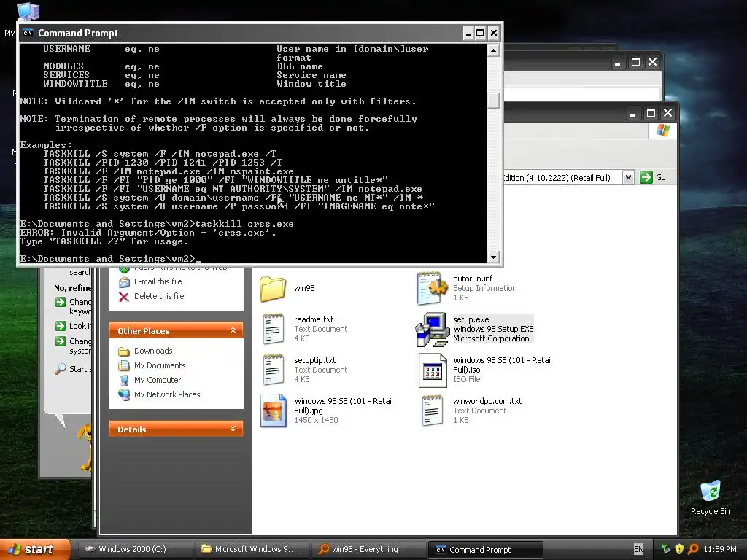Open the address bar dropdown arrow
The width and height of the screenshot is (747, 560).
click(x=628, y=178)
